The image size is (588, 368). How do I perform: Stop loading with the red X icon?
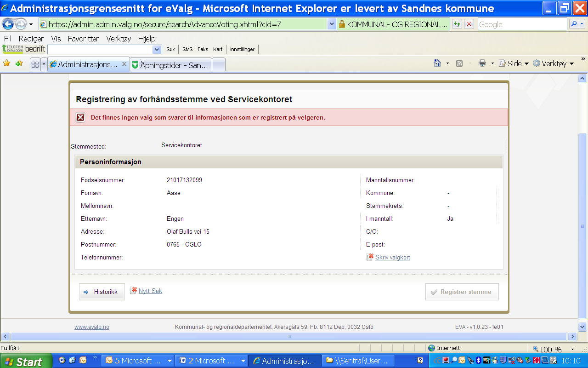click(469, 24)
